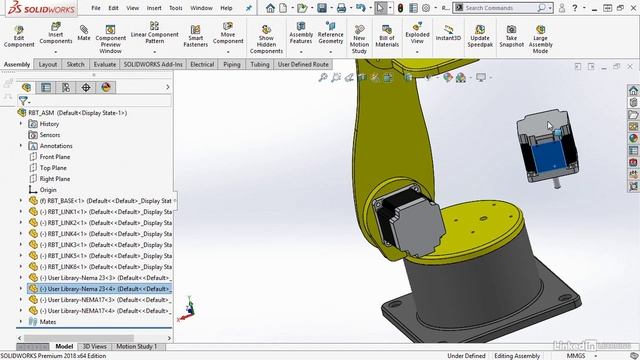640x360 pixels.
Task: Open the Help question mark icon
Action: tap(575, 8)
